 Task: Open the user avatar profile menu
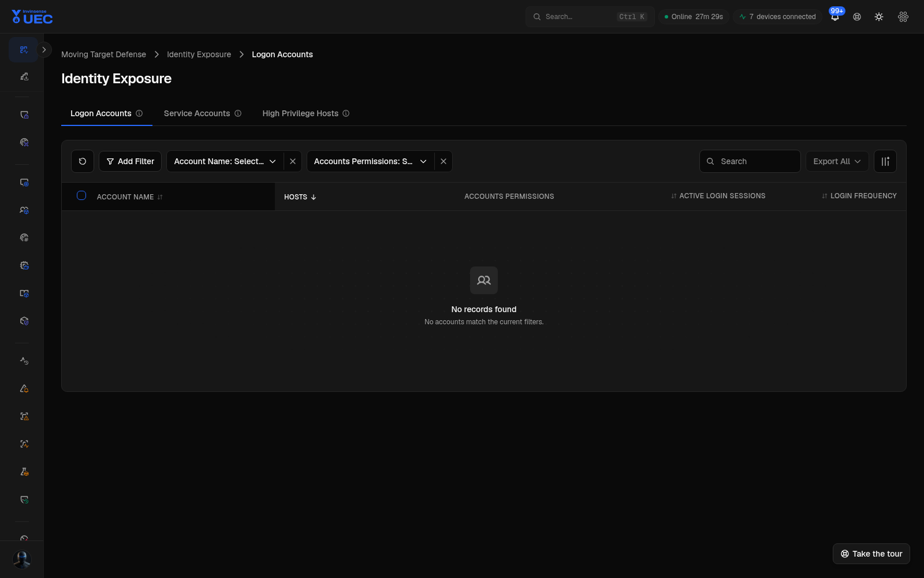point(22,560)
